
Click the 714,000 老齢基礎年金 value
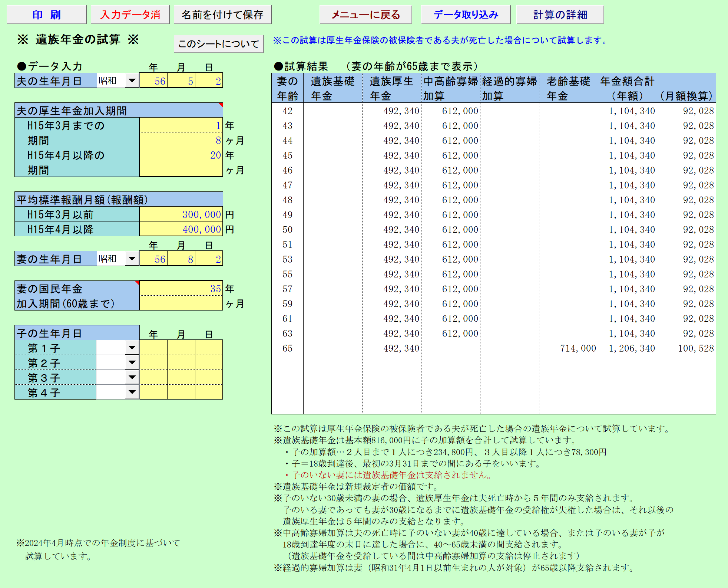578,348
